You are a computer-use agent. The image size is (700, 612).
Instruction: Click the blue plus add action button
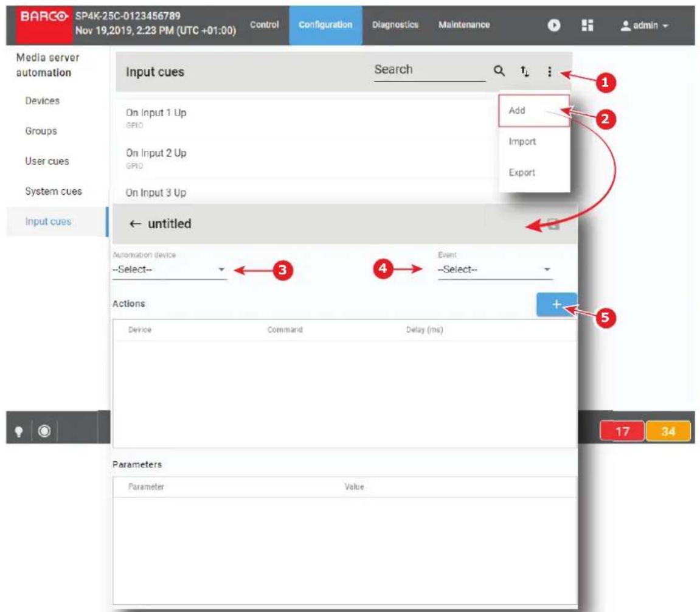pyautogui.click(x=556, y=305)
